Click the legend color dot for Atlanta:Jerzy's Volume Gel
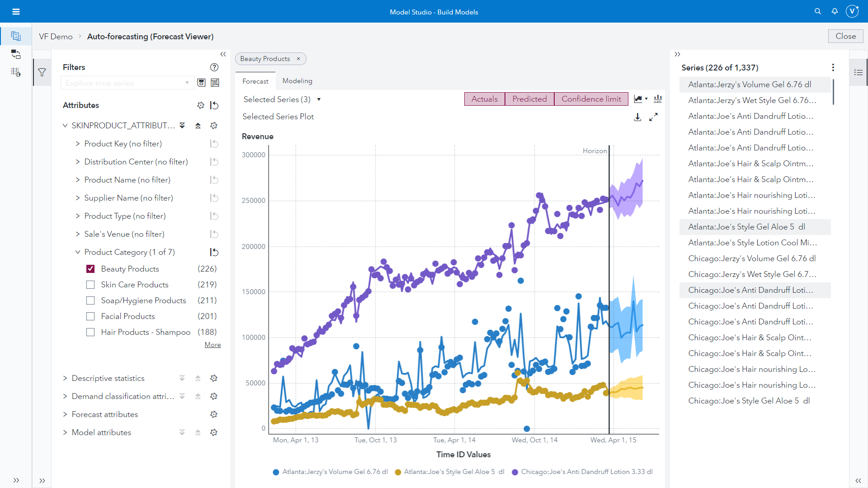Screen dimensions: 868x488 click(x=275, y=472)
